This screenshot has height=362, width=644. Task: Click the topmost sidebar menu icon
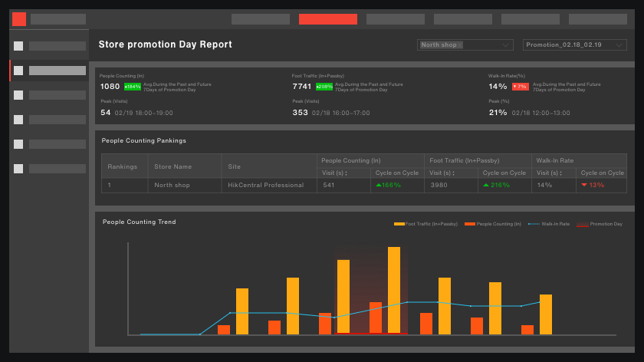[18, 46]
